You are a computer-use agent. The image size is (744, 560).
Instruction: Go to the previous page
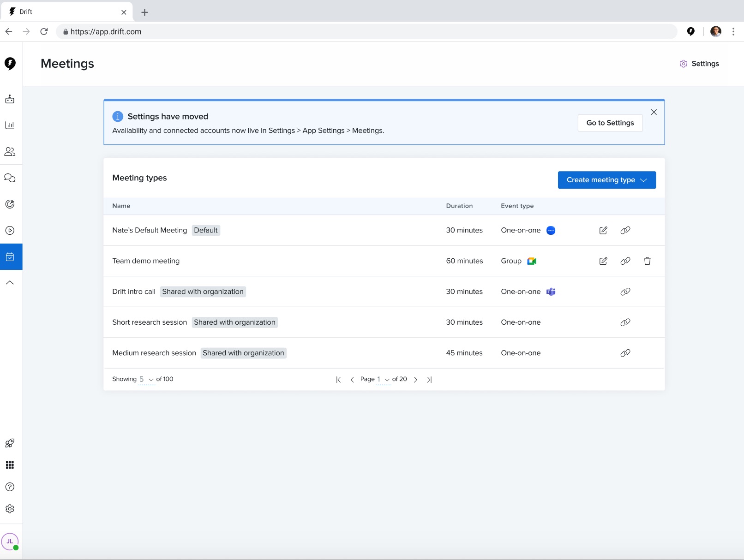[x=352, y=380]
